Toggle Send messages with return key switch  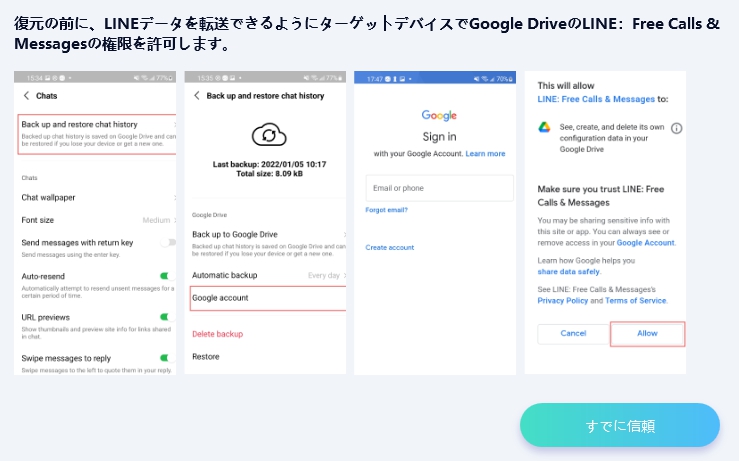(x=168, y=242)
